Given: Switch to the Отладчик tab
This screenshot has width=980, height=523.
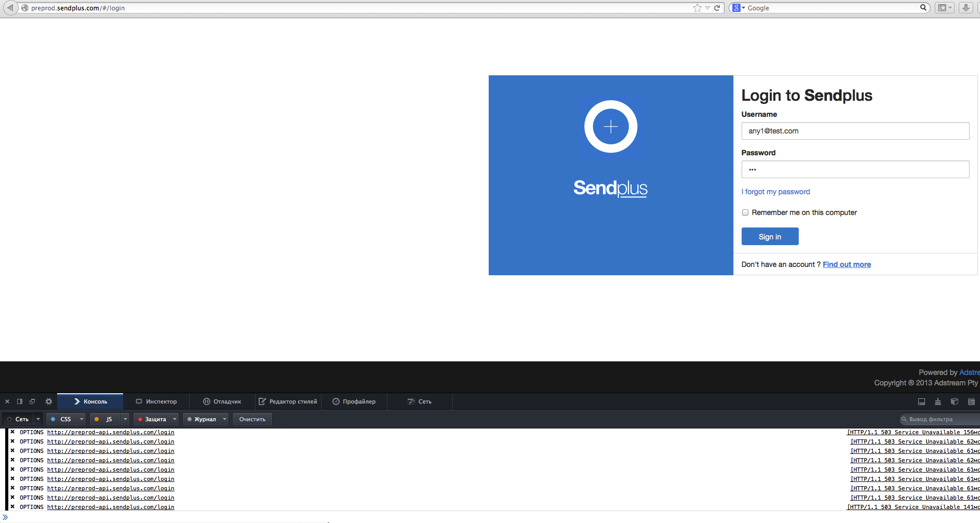Looking at the screenshot, I should (222, 401).
